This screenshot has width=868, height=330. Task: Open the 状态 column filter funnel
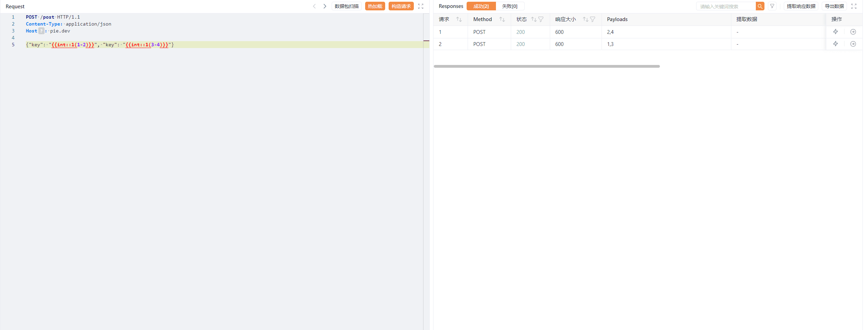point(541,19)
